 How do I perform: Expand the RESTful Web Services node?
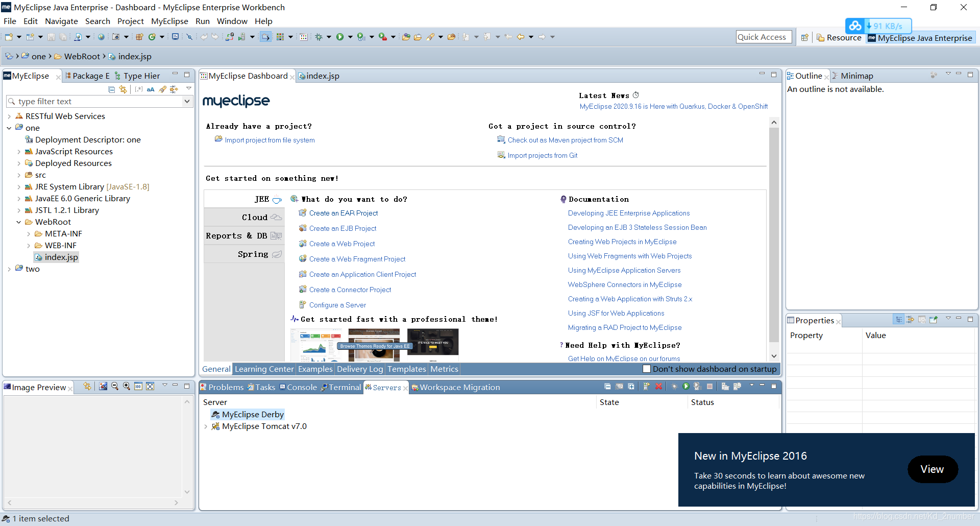[x=9, y=116]
